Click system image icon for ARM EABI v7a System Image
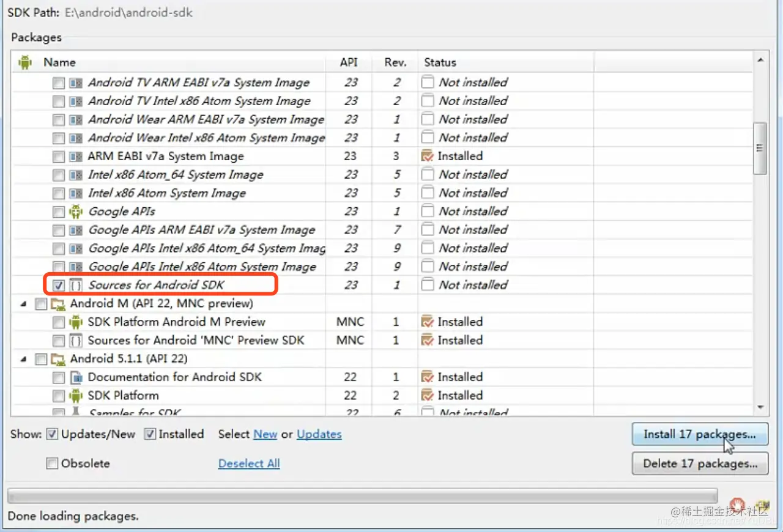 pyautogui.click(x=76, y=157)
